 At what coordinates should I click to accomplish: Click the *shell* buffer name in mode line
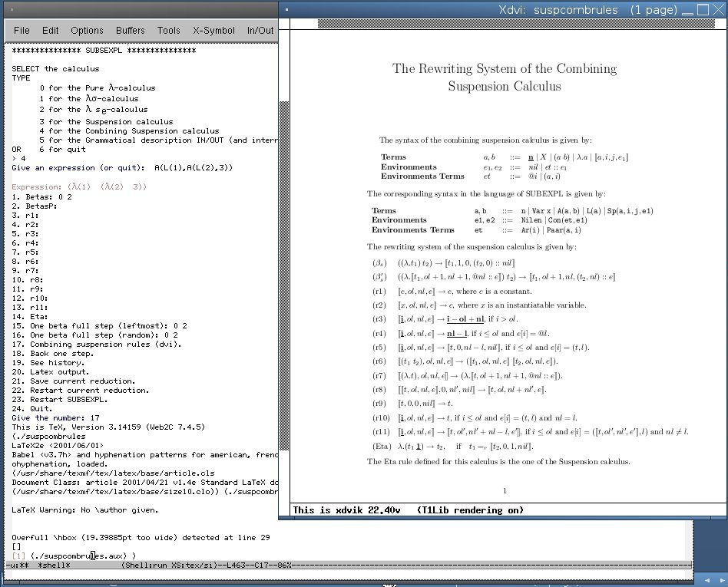(x=54, y=566)
